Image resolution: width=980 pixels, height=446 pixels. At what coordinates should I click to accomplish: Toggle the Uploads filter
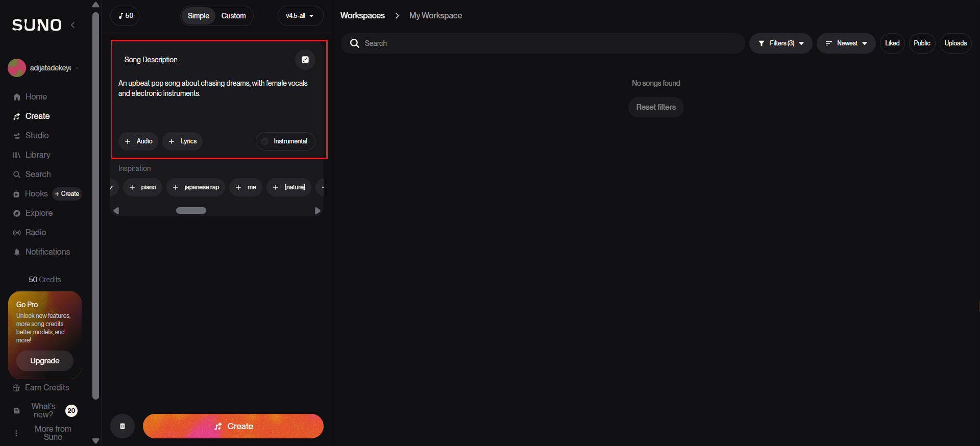[955, 43]
